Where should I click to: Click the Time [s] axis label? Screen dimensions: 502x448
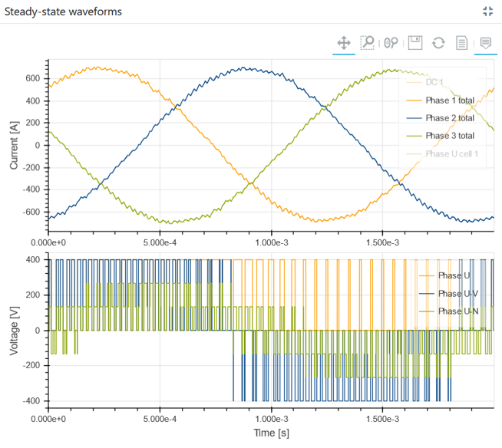(x=270, y=433)
